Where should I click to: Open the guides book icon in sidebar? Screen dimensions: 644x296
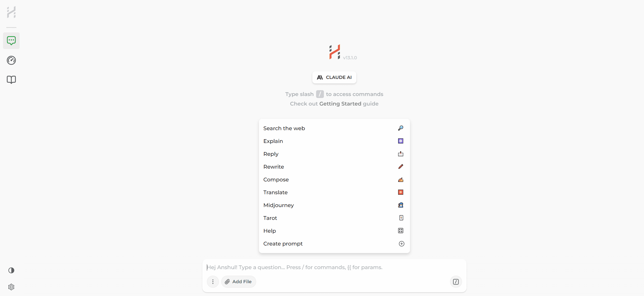pos(11,79)
